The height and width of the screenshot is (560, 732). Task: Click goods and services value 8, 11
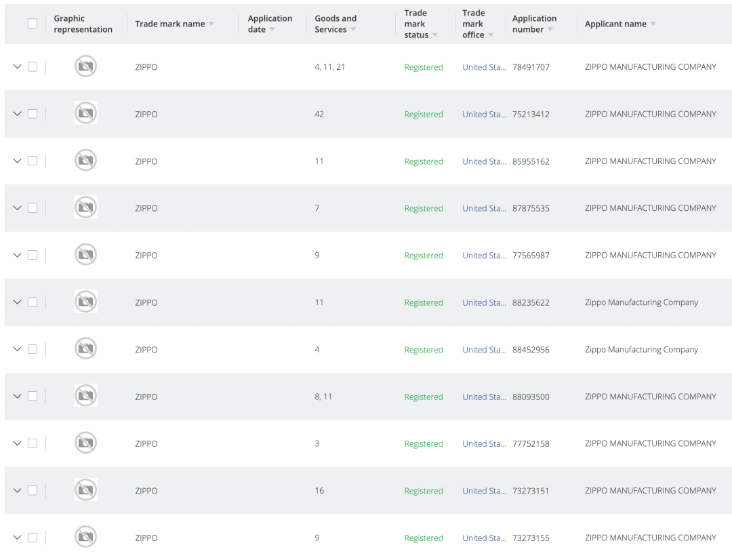(323, 397)
